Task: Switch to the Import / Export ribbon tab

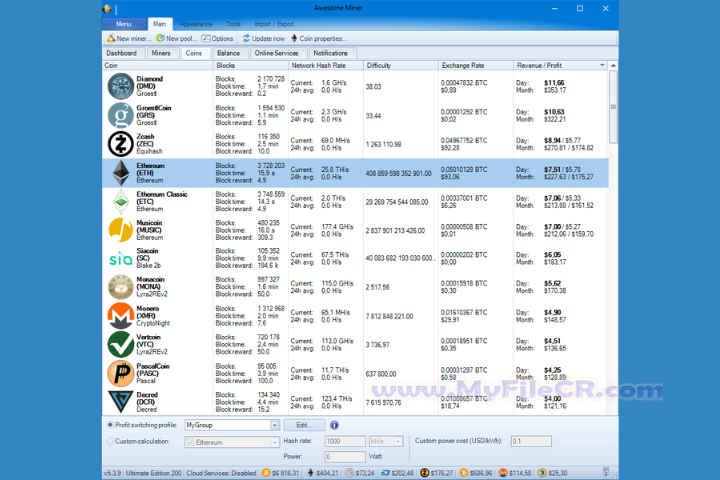Action: pyautogui.click(x=274, y=24)
